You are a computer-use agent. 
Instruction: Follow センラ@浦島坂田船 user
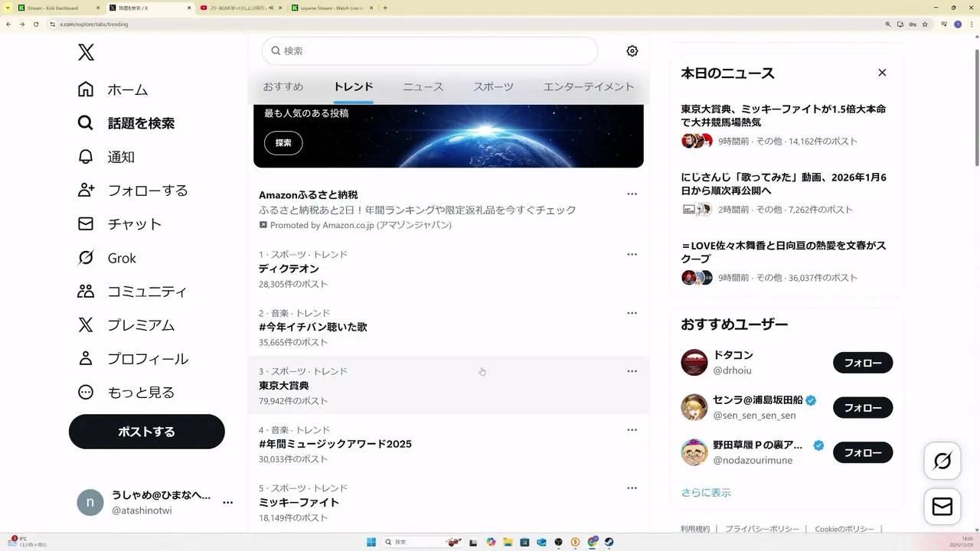(863, 408)
